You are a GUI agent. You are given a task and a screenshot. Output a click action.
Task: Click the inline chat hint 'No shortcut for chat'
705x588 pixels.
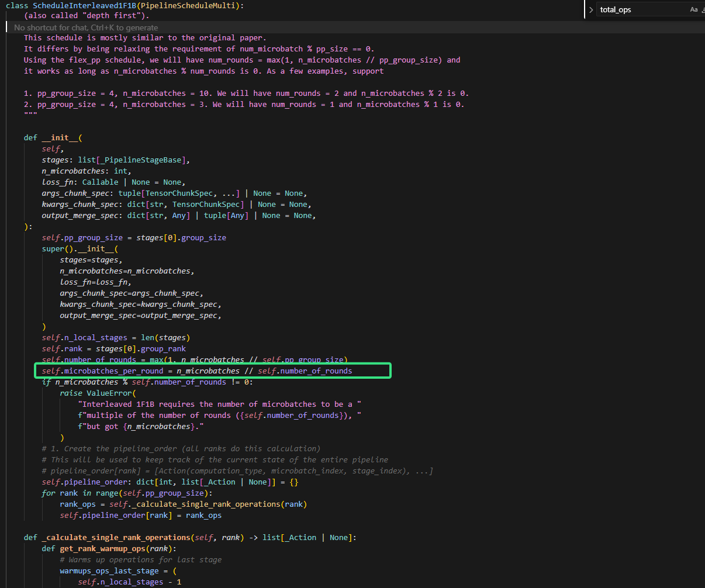tap(86, 27)
